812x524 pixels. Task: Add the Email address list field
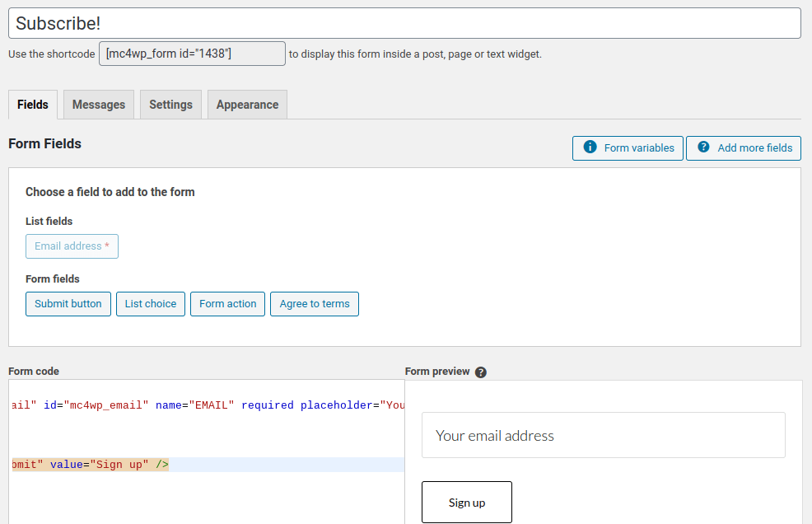pyautogui.click(x=72, y=246)
